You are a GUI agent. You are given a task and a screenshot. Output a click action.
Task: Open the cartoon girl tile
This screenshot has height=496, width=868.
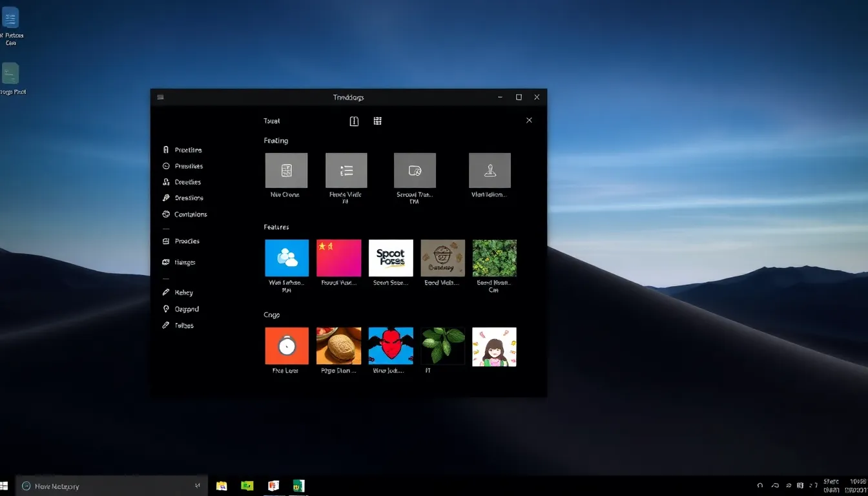tap(495, 346)
